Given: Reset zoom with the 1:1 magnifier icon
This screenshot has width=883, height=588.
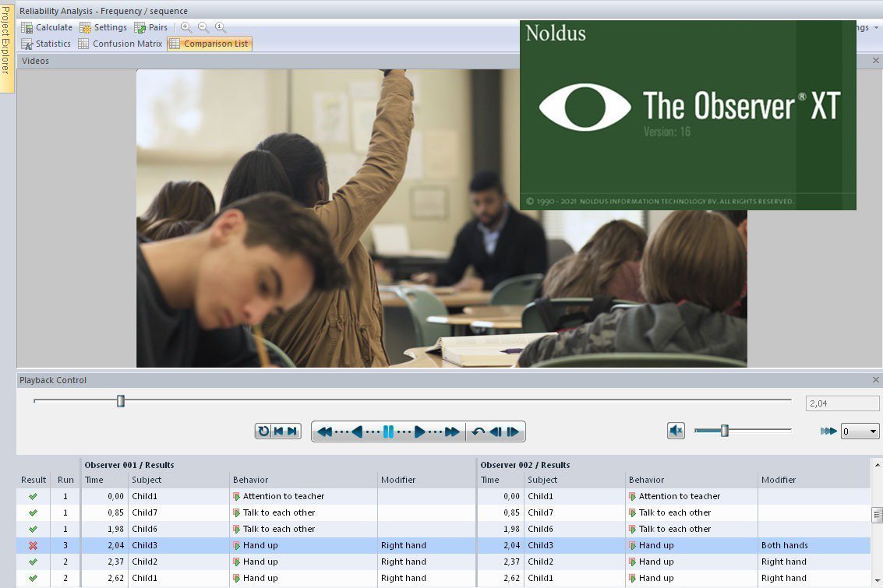Looking at the screenshot, I should 220,27.
